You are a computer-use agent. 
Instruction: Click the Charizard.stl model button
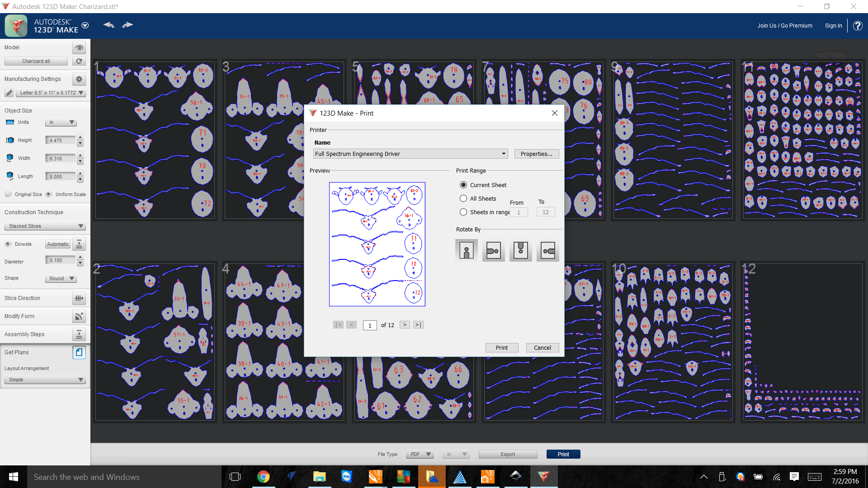click(36, 61)
